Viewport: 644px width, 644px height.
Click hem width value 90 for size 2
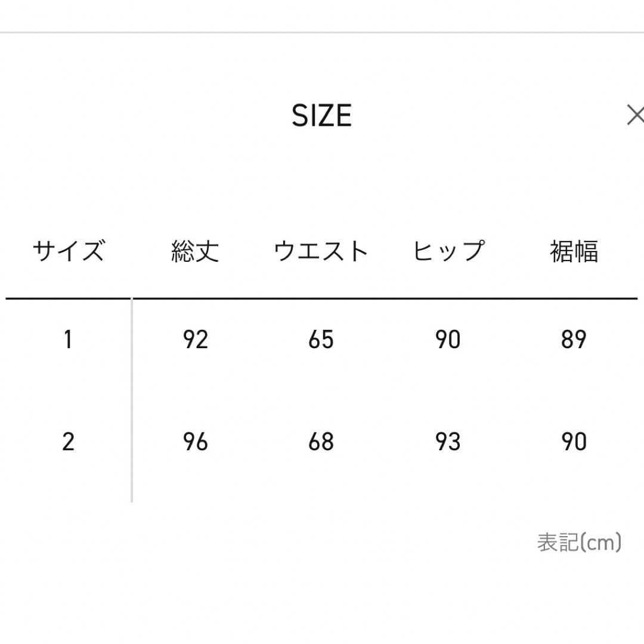tap(574, 442)
